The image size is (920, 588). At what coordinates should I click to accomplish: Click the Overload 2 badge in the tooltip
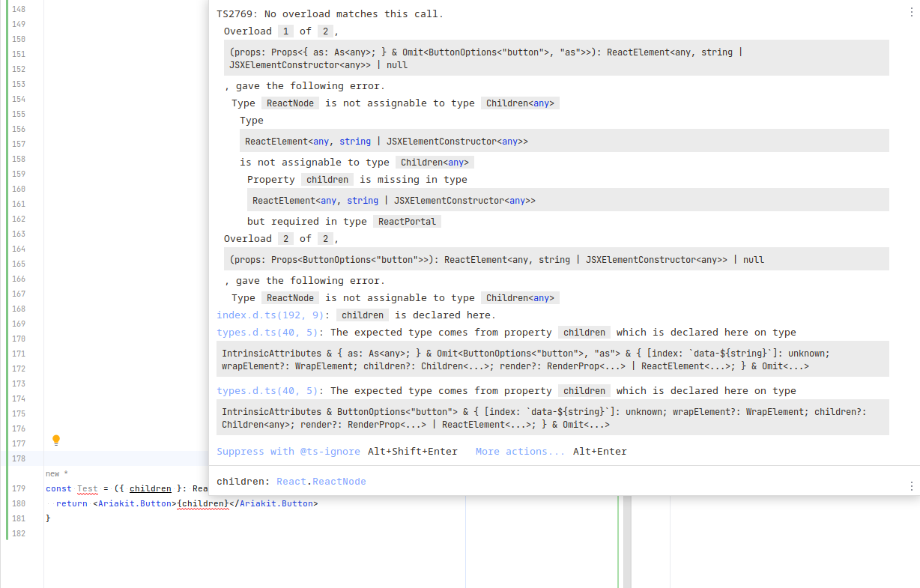coord(286,238)
